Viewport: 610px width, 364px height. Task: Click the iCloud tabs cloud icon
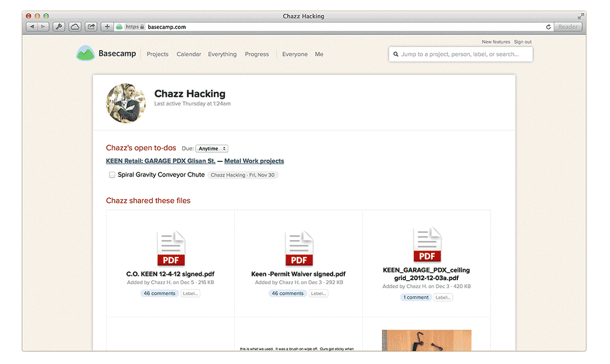75,27
